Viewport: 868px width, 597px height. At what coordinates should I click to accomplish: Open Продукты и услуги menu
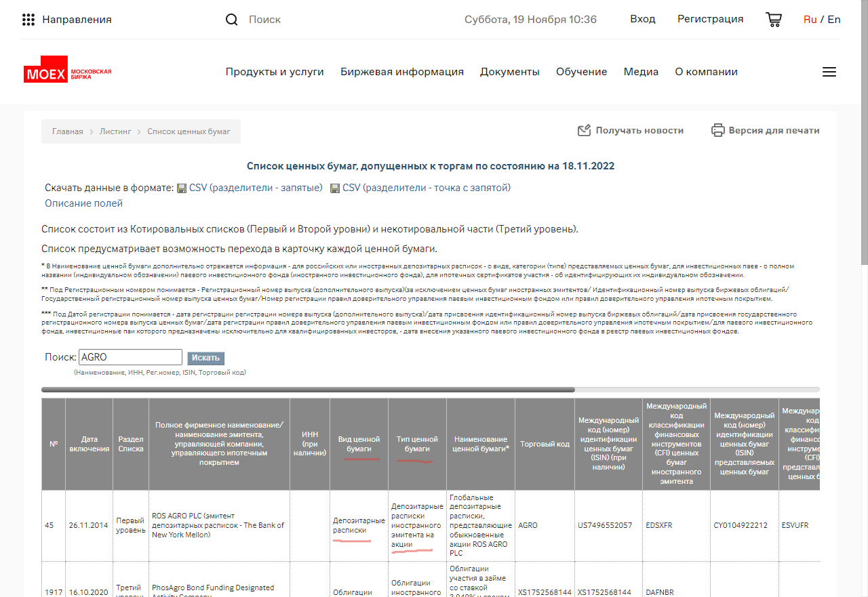[x=275, y=72]
